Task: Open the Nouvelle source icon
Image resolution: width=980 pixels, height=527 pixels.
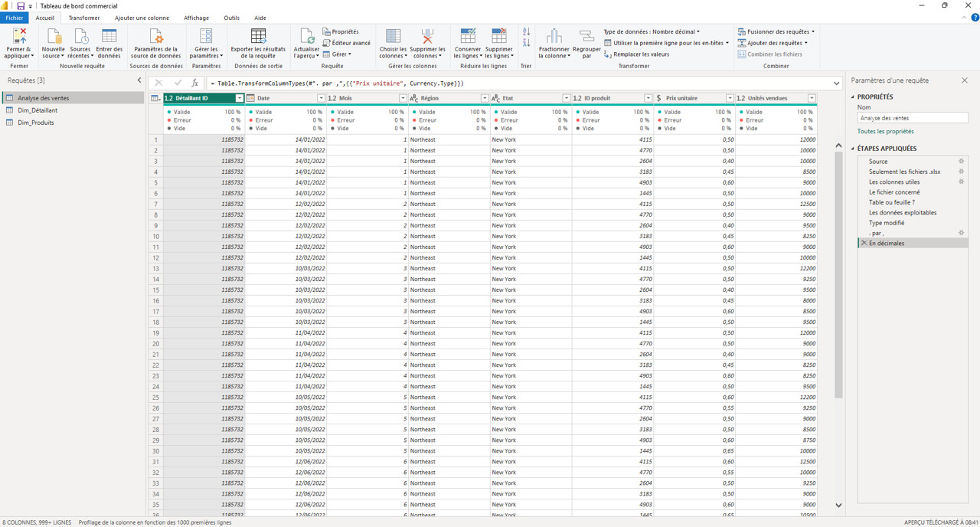Action: [x=54, y=37]
